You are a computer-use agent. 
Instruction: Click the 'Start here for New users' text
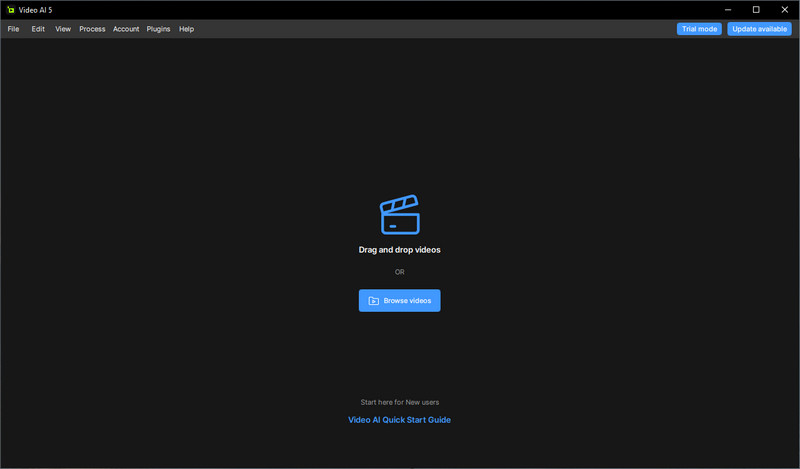[399, 402]
